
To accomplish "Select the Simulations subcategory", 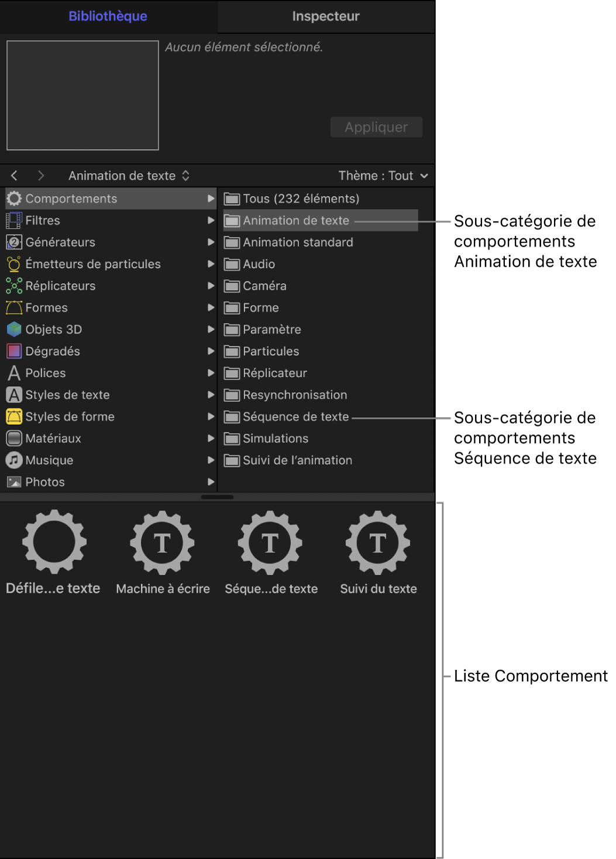I will pyautogui.click(x=321, y=438).
